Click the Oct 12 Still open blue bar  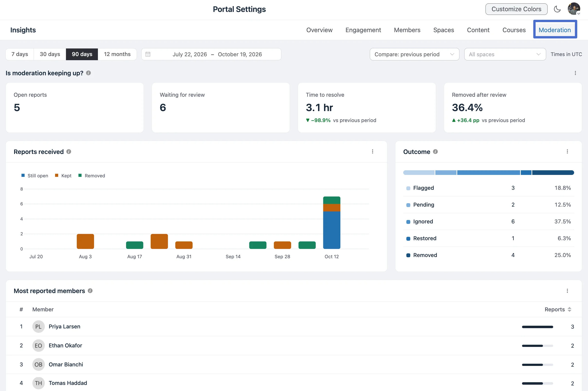332,230
